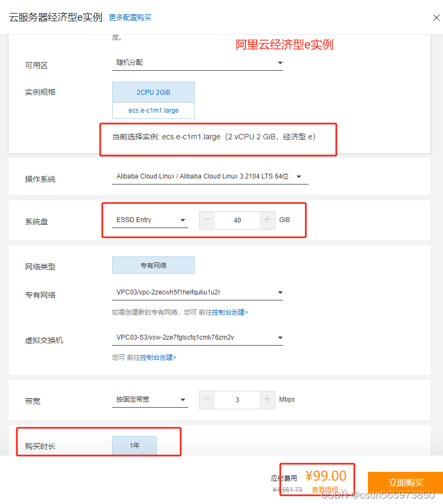Select the 2CPU 2GiB instance spec
Screen dimensions: 443x504
[x=153, y=92]
